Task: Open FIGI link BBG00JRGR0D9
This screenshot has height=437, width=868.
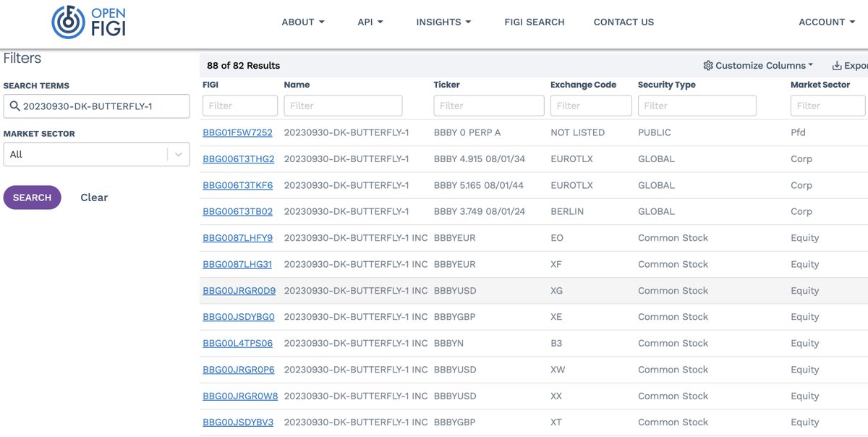Action: point(239,290)
